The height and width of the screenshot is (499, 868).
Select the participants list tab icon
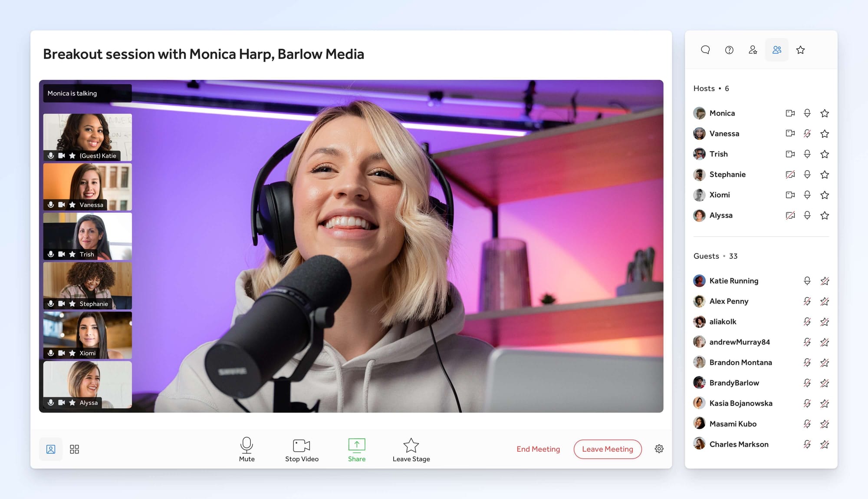[x=777, y=50]
